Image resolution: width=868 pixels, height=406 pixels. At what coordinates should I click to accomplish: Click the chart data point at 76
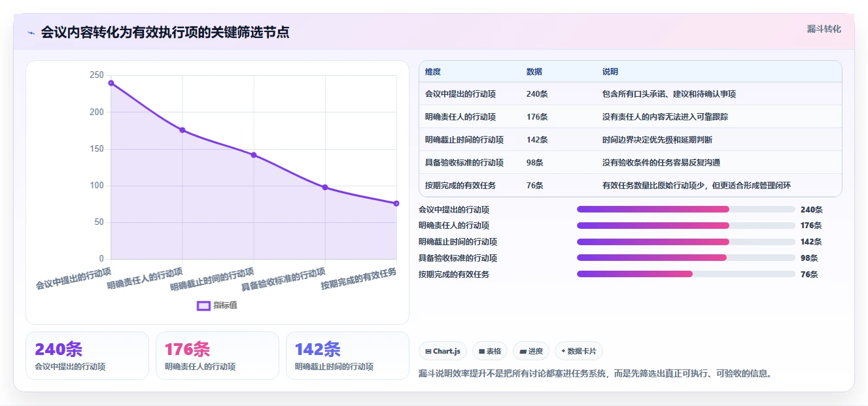(396, 203)
